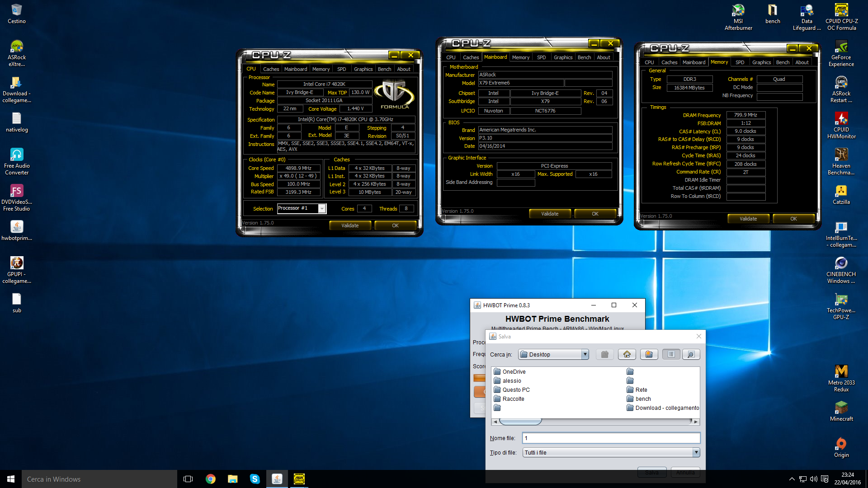This screenshot has width=868, height=488.
Task: Launch TechPowerUp GPU-Z icon
Action: tap(841, 306)
